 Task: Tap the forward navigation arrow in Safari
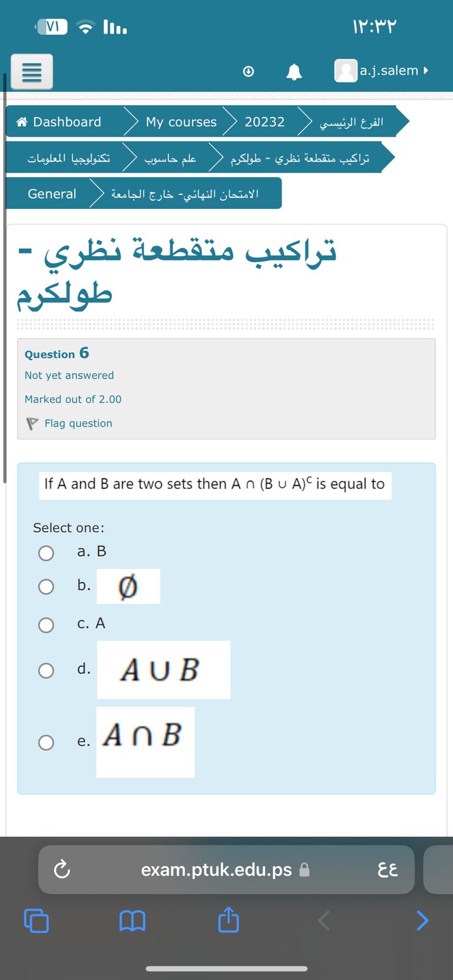click(x=422, y=920)
